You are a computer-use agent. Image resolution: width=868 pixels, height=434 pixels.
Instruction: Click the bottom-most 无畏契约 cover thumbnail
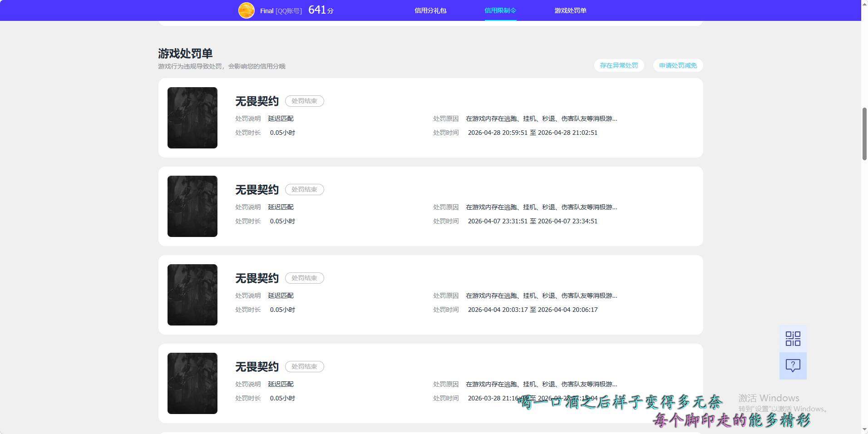click(192, 383)
